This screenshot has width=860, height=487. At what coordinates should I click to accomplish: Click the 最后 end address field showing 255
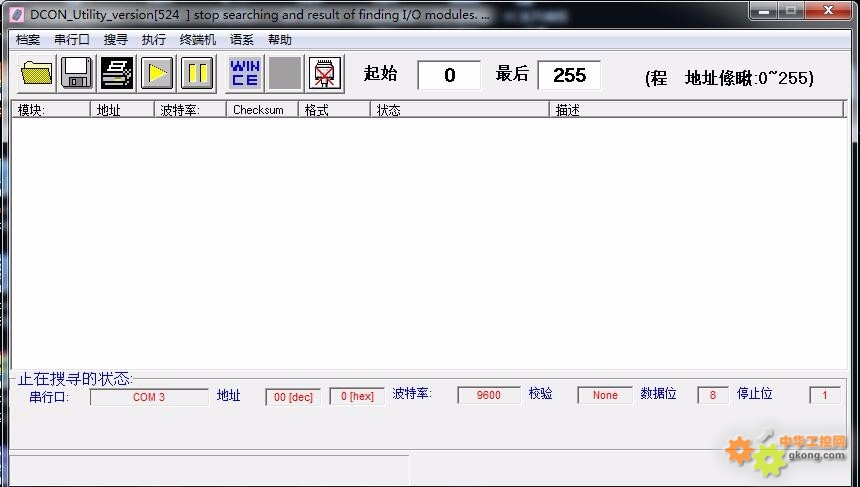pyautogui.click(x=569, y=75)
